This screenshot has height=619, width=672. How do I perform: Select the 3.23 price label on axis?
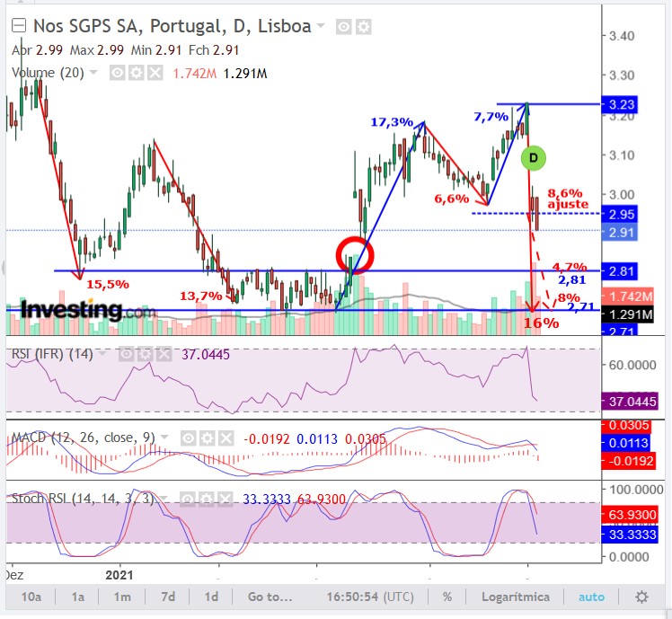point(620,104)
